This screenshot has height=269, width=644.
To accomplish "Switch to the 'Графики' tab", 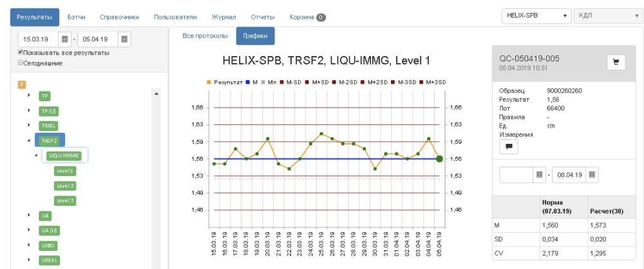I will pyautogui.click(x=255, y=36).
